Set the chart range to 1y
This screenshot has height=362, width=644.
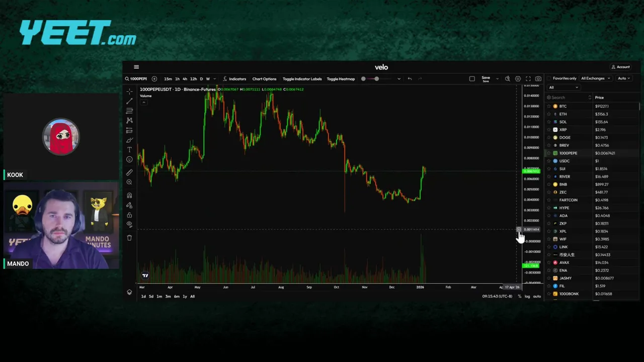tap(185, 296)
